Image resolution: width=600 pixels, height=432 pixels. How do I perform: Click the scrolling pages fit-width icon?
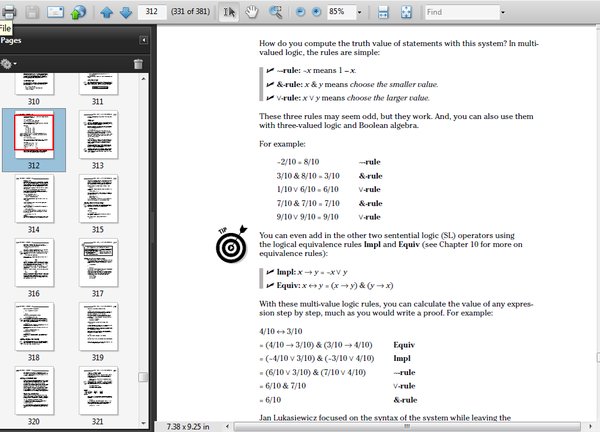(x=383, y=12)
